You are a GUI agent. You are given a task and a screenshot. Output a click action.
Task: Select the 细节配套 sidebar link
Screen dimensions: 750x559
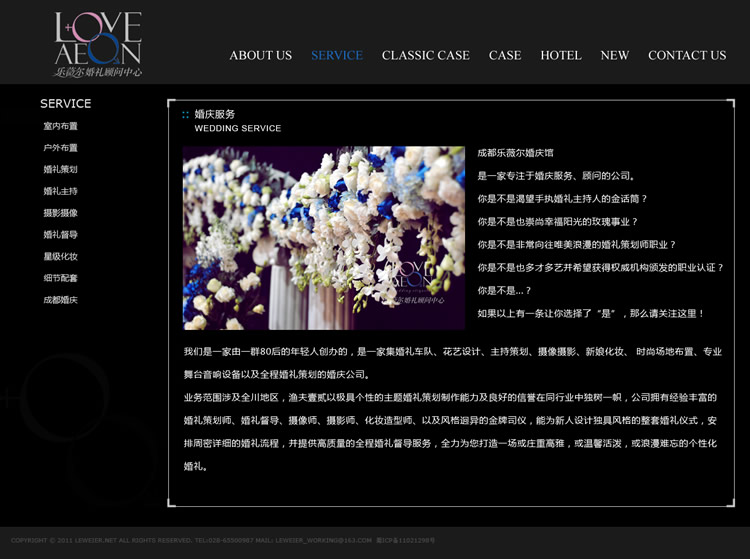coord(60,278)
